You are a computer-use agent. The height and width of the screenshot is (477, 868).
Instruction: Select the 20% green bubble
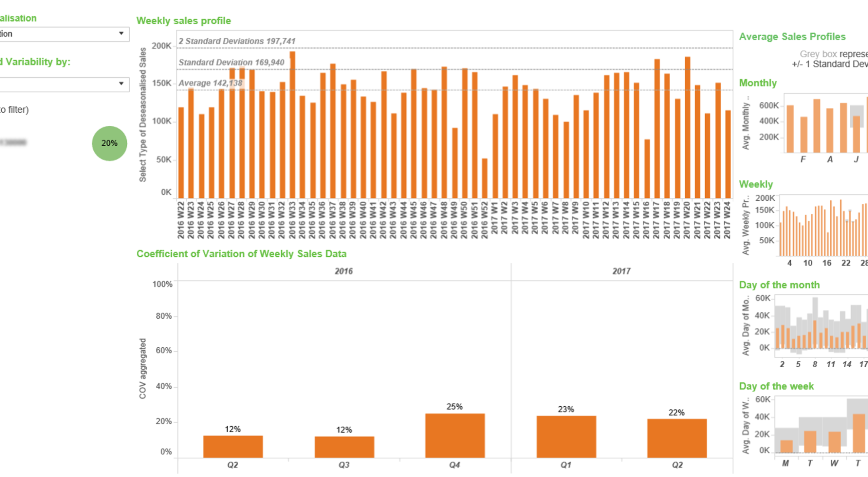click(x=109, y=143)
